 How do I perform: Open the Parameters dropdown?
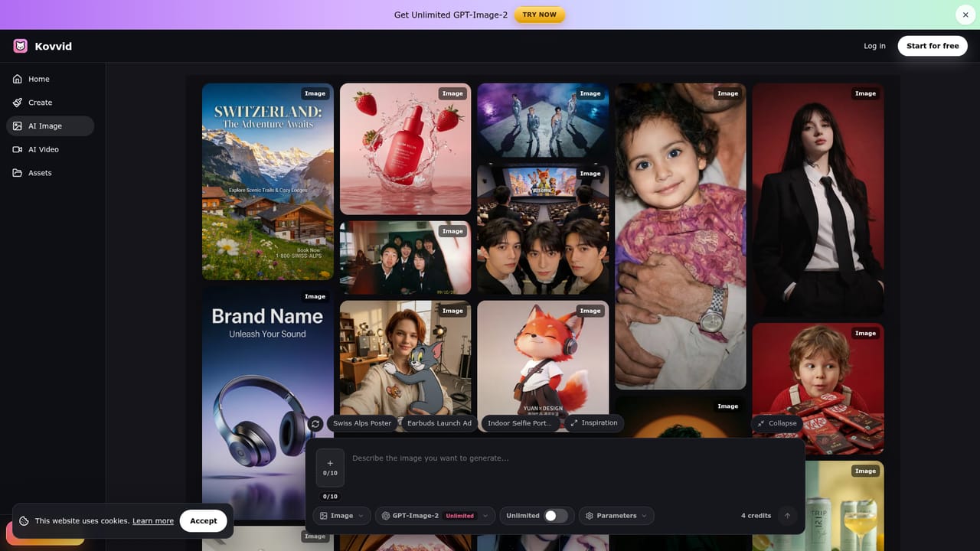tap(616, 516)
